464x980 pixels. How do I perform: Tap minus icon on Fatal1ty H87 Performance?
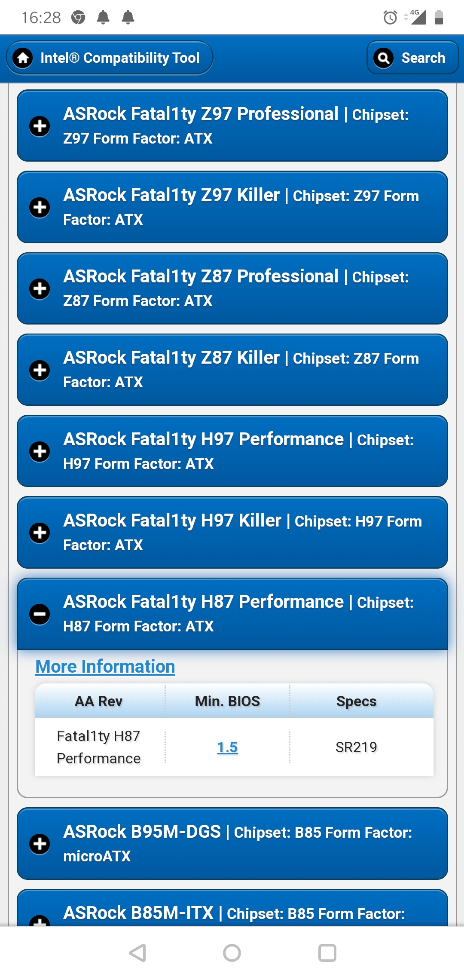click(40, 614)
